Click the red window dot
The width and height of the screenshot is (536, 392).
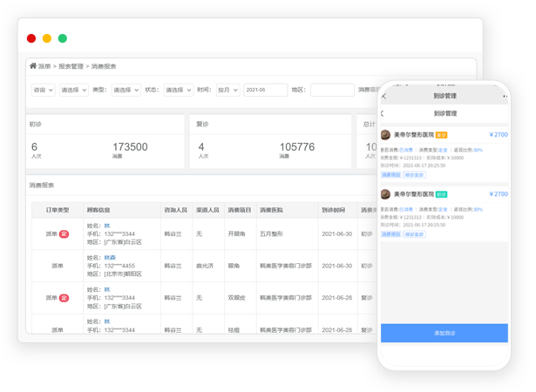(31, 38)
